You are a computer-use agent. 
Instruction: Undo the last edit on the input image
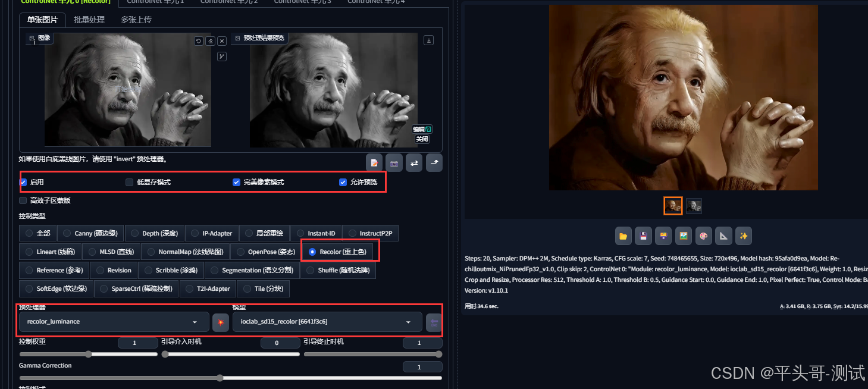pos(199,41)
